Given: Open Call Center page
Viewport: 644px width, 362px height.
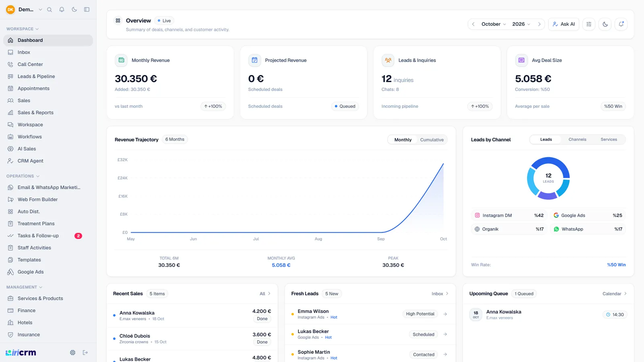Looking at the screenshot, I should [48, 64].
